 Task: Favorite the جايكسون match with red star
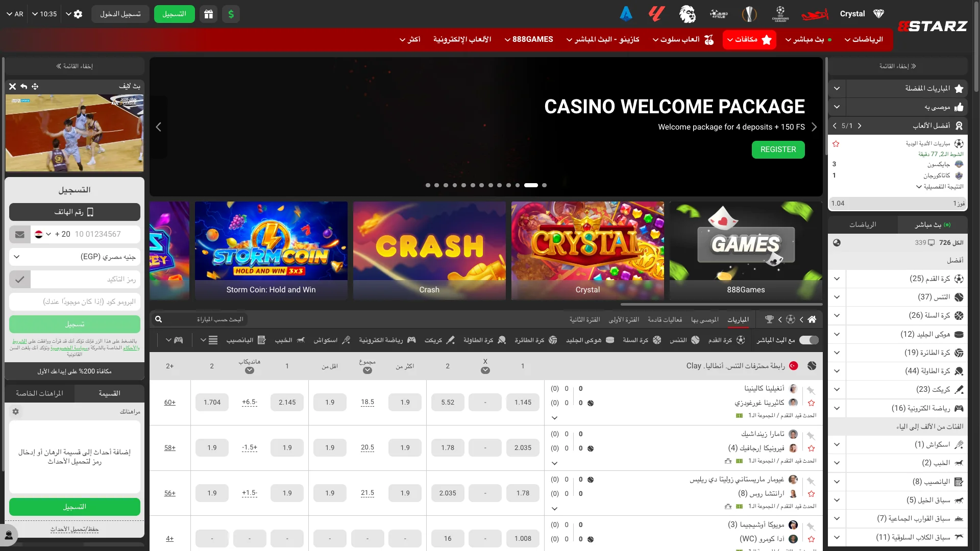[836, 144]
